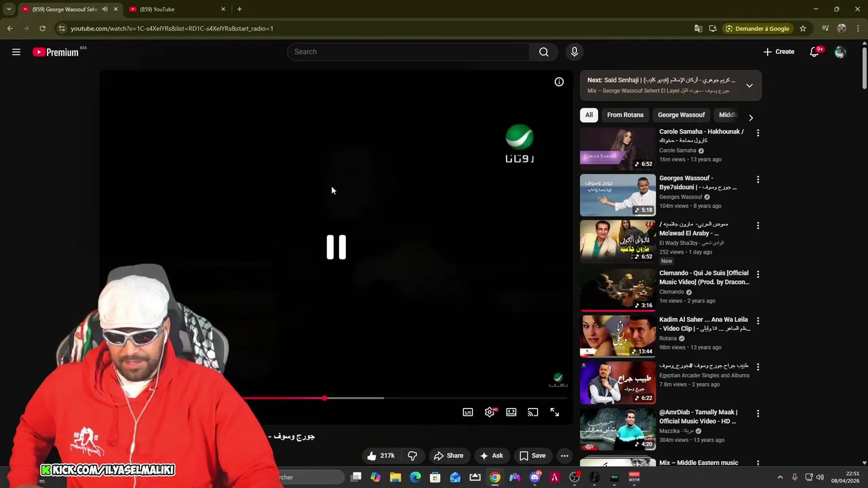Open options for Carole Samaha Hakhounak video

point(758,133)
